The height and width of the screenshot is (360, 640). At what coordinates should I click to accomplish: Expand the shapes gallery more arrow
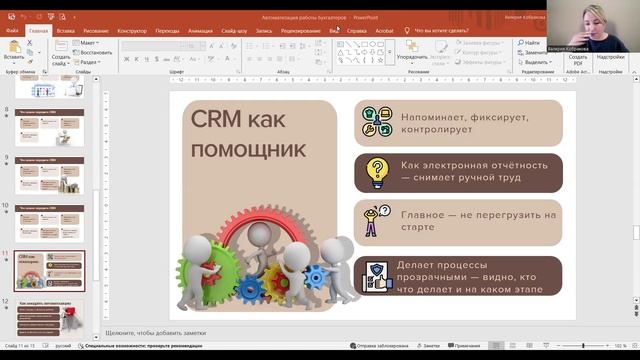pos(389,52)
